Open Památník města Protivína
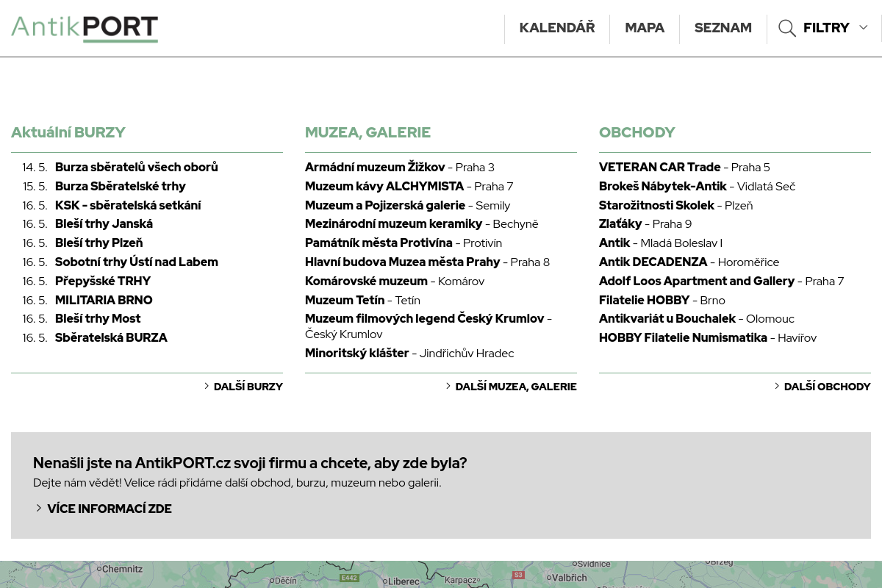This screenshot has width=882, height=588. pyautogui.click(x=379, y=243)
